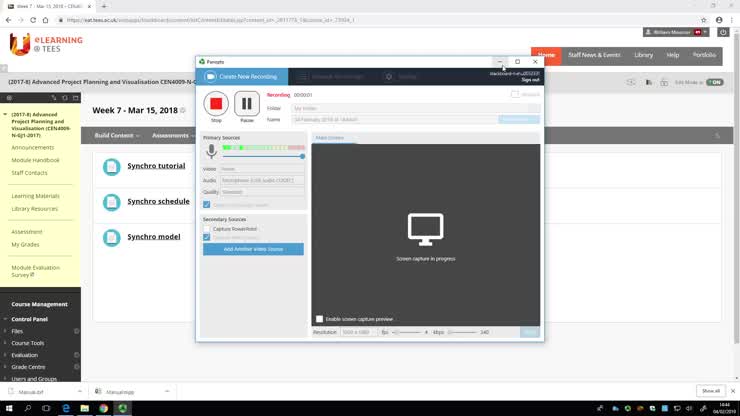Open File Explorer from the taskbar
This screenshot has height=416, width=740.
pos(83,408)
